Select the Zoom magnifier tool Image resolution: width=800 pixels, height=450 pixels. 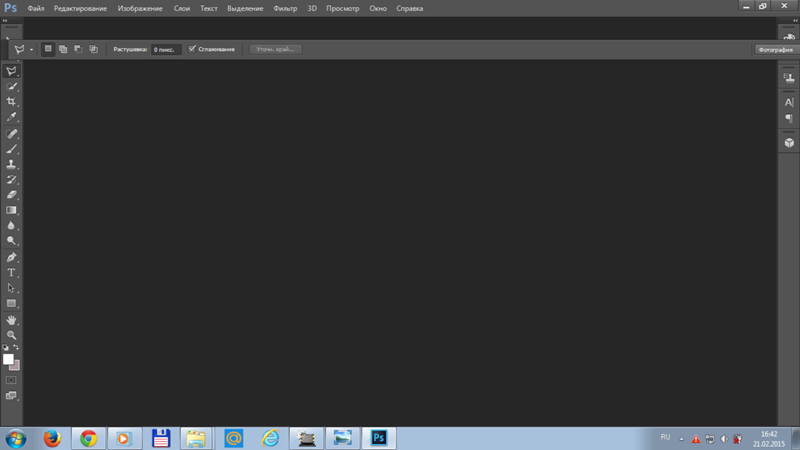pos(12,335)
